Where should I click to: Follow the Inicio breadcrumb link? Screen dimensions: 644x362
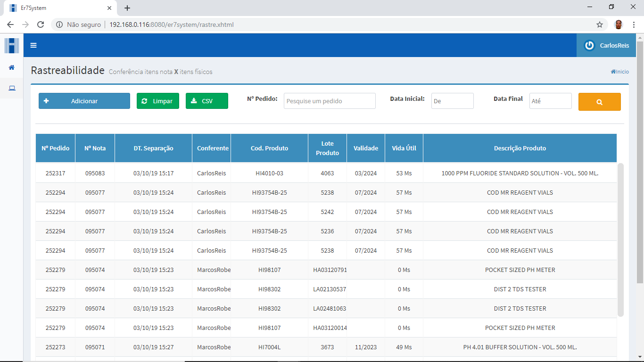pyautogui.click(x=620, y=72)
